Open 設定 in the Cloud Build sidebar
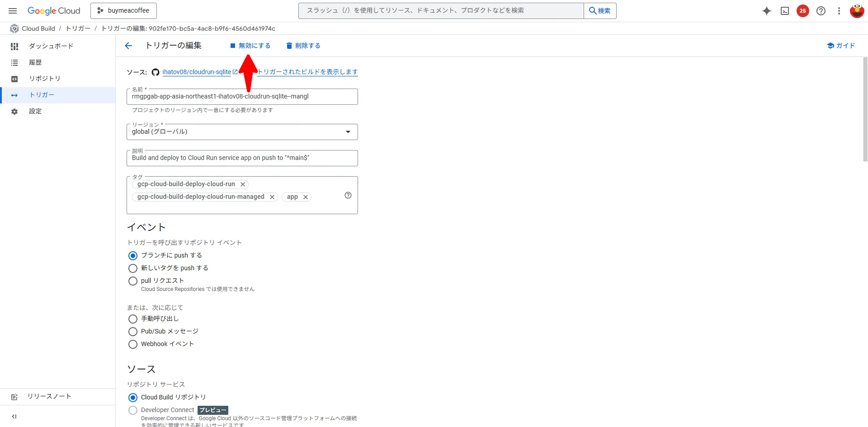This screenshot has height=427, width=868. [36, 111]
